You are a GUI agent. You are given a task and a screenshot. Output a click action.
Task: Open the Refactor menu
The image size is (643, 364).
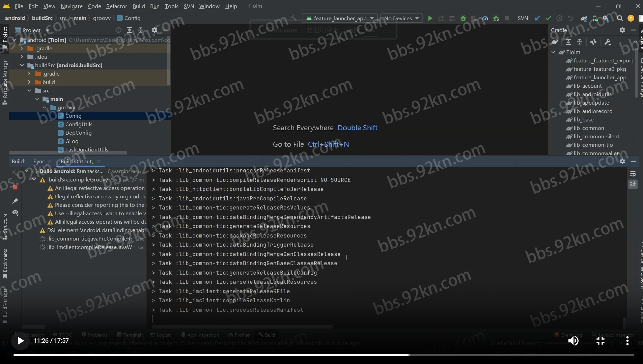[116, 6]
